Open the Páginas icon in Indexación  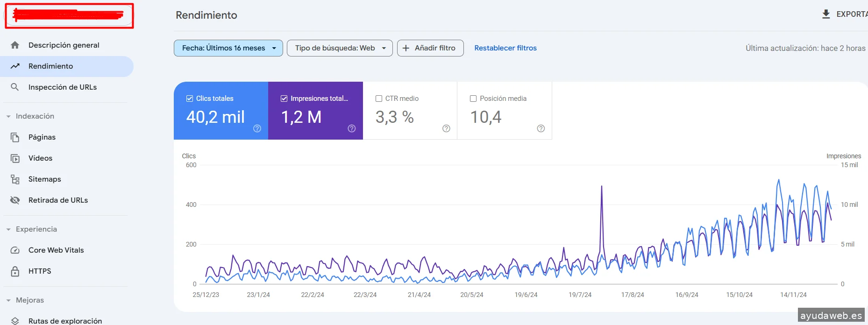click(x=15, y=137)
